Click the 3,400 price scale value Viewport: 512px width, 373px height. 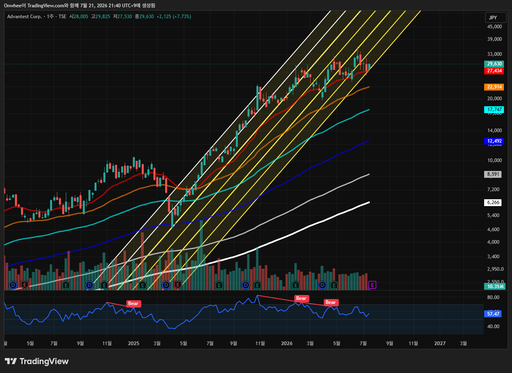pyautogui.click(x=494, y=257)
